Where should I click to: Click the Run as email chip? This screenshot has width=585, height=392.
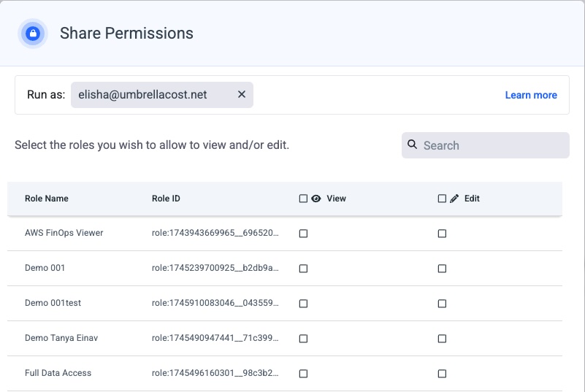(153, 95)
